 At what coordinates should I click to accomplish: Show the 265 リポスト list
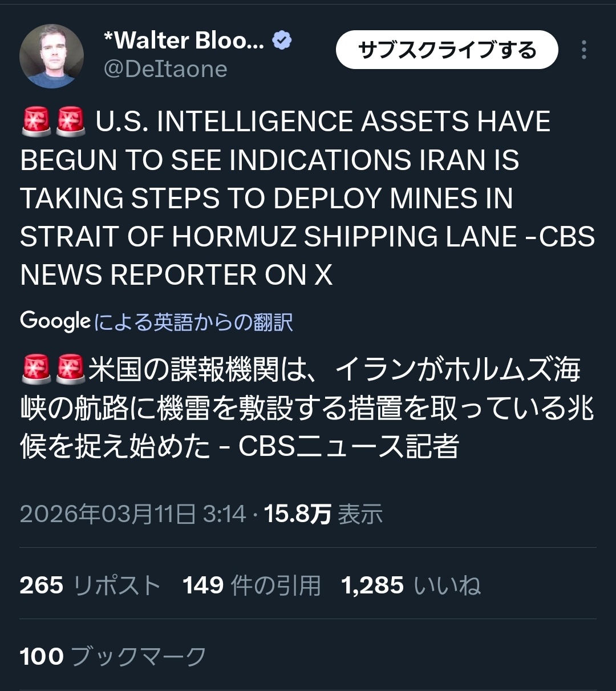[90, 585]
